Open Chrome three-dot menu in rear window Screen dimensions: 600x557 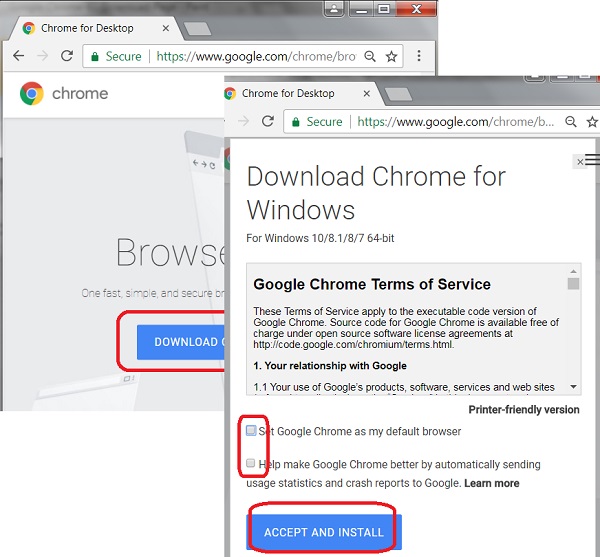[419, 56]
